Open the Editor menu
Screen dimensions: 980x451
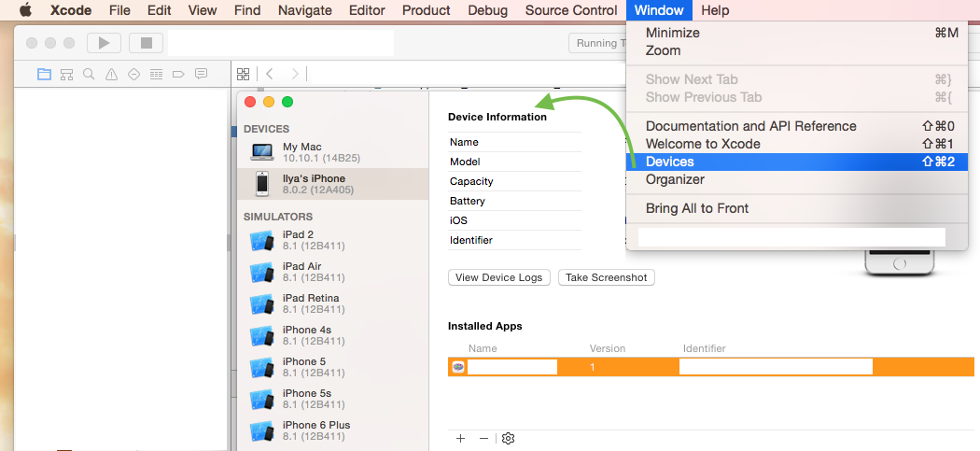(x=367, y=10)
